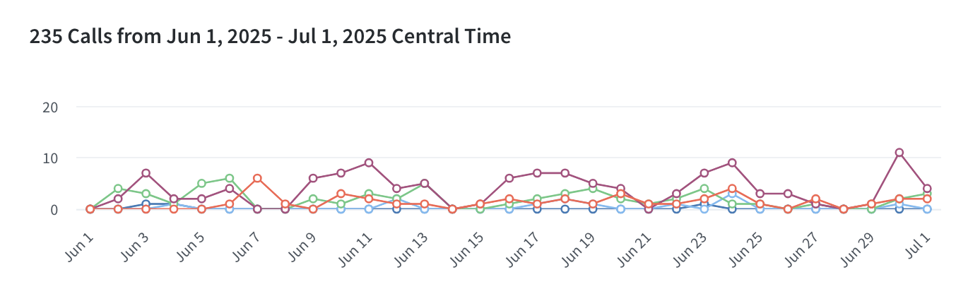980x294 pixels.
Task: Select the green data point on Jun 6
Action: 230,178
